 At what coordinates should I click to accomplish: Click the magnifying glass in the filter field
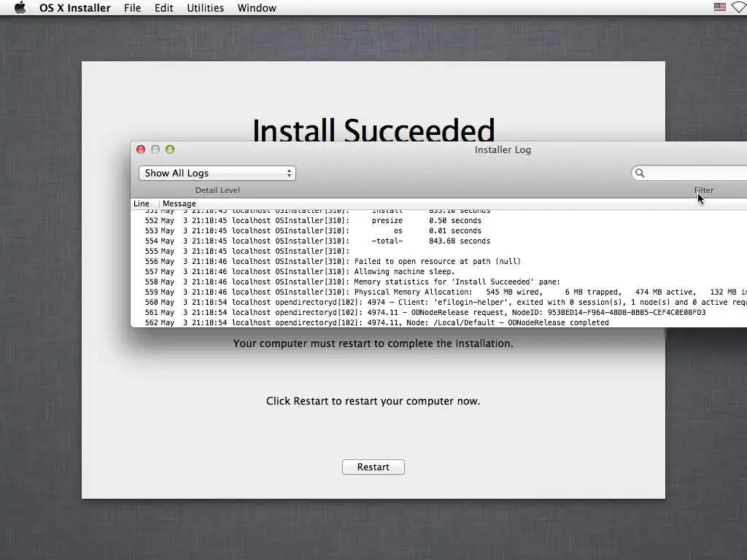click(x=640, y=173)
